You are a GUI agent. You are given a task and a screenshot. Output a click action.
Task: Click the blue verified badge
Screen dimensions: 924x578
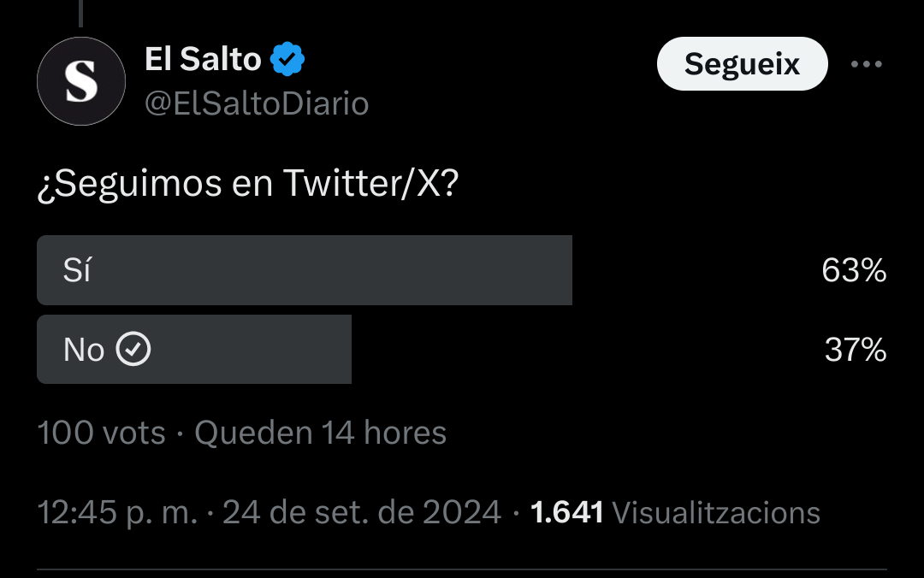point(287,60)
